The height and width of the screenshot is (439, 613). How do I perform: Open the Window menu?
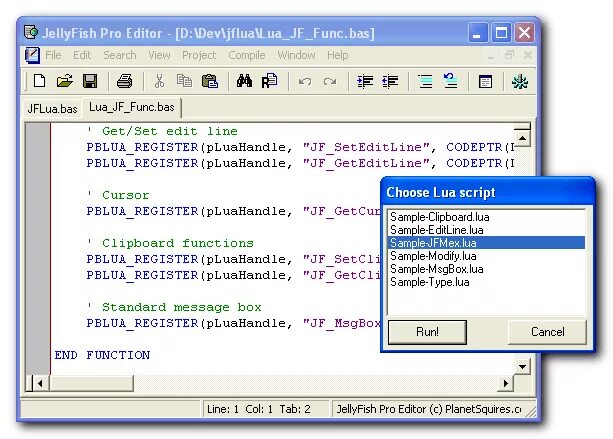pyautogui.click(x=296, y=55)
